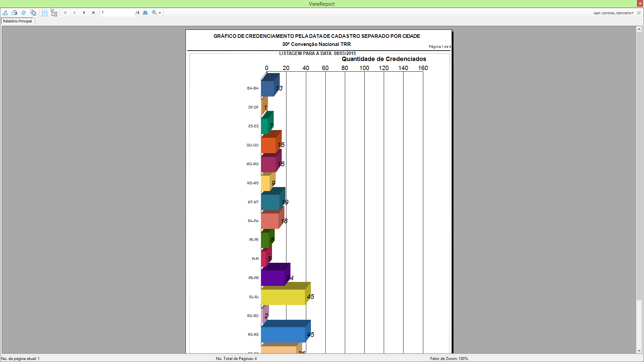Image resolution: width=644 pixels, height=362 pixels.
Task: Click the yellow RJ-RJ bar
Action: [x=283, y=297]
